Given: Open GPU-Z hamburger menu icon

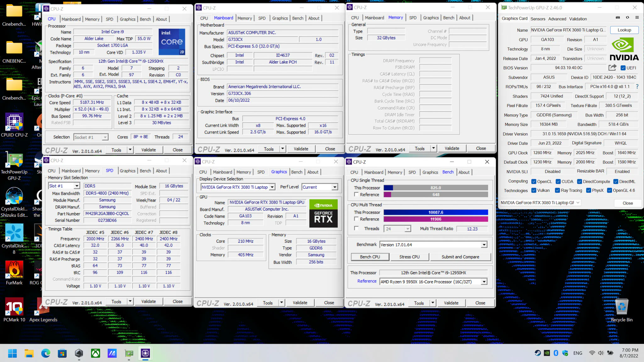Looking at the screenshot, I should (x=637, y=18).
